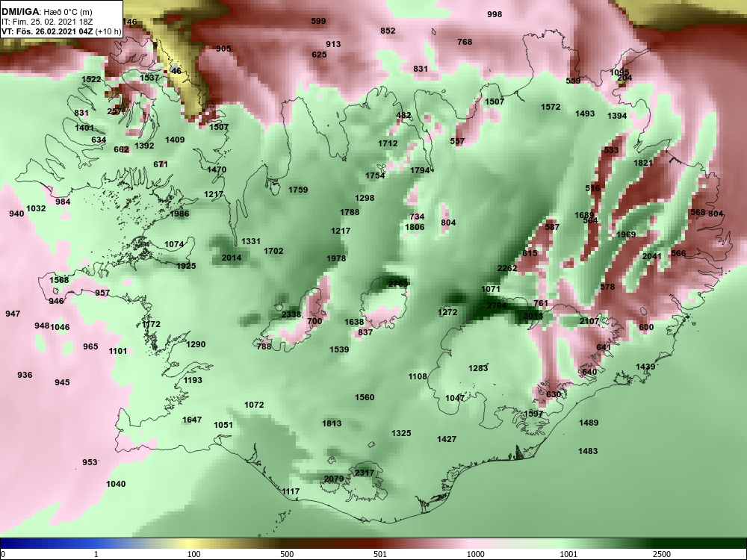Click the "VT: Fös. 26.02.2021 04Z (+10 h)" line
Viewport: 747px width, 560px height.
(61, 32)
